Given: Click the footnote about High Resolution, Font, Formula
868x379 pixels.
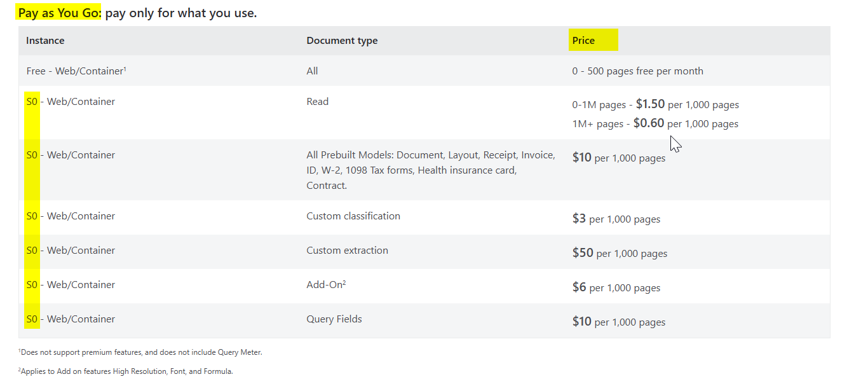Looking at the screenshot, I should pyautogui.click(x=125, y=371).
